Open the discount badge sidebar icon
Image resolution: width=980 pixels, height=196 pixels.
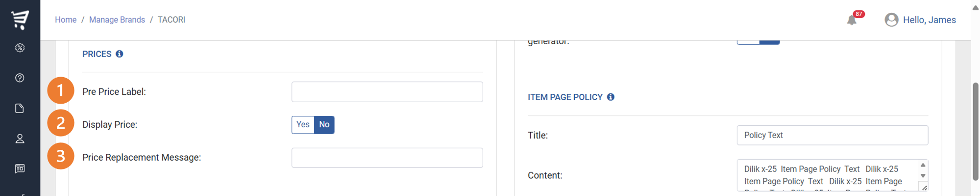[20, 48]
